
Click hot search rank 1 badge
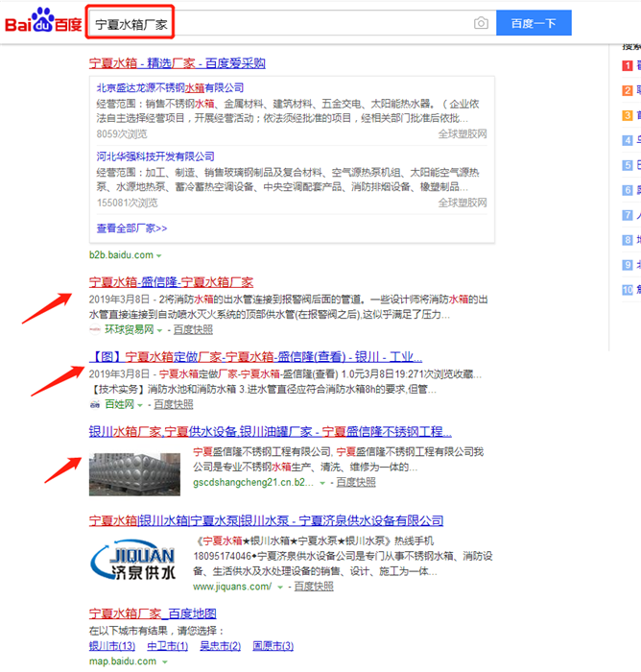[628, 65]
